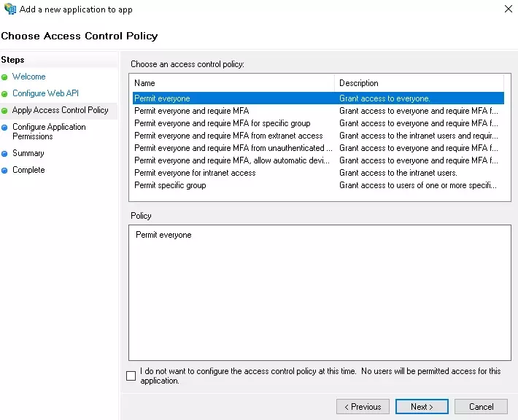
Task: Select the Permit specific group policy
Action: click(319, 185)
